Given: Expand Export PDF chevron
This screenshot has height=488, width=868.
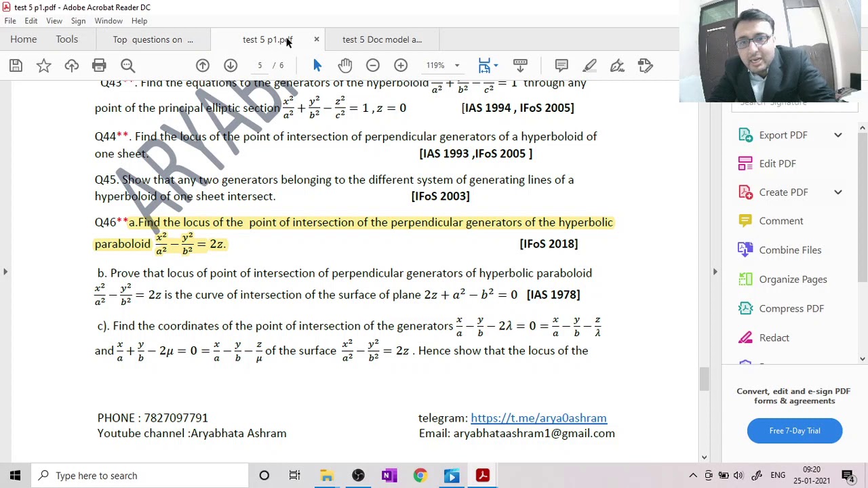Looking at the screenshot, I should 838,135.
